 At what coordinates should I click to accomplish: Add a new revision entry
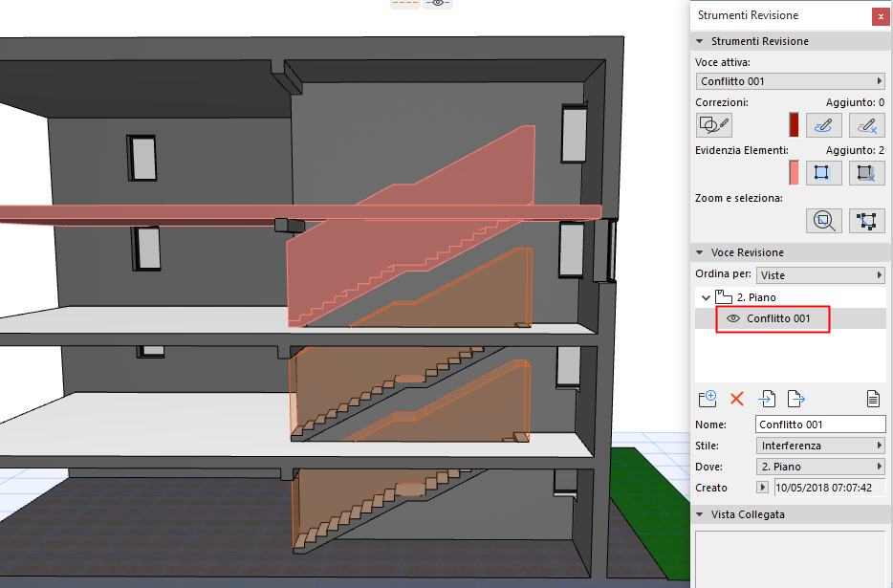click(708, 399)
